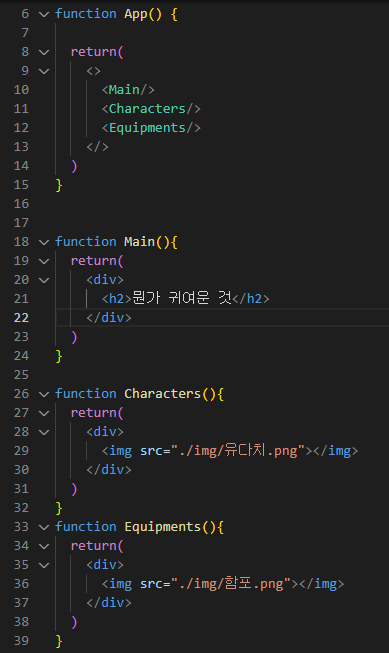The height and width of the screenshot is (653, 389).
Task: Collapse the div fold chevron on line 35
Action: pyautogui.click(x=44, y=565)
